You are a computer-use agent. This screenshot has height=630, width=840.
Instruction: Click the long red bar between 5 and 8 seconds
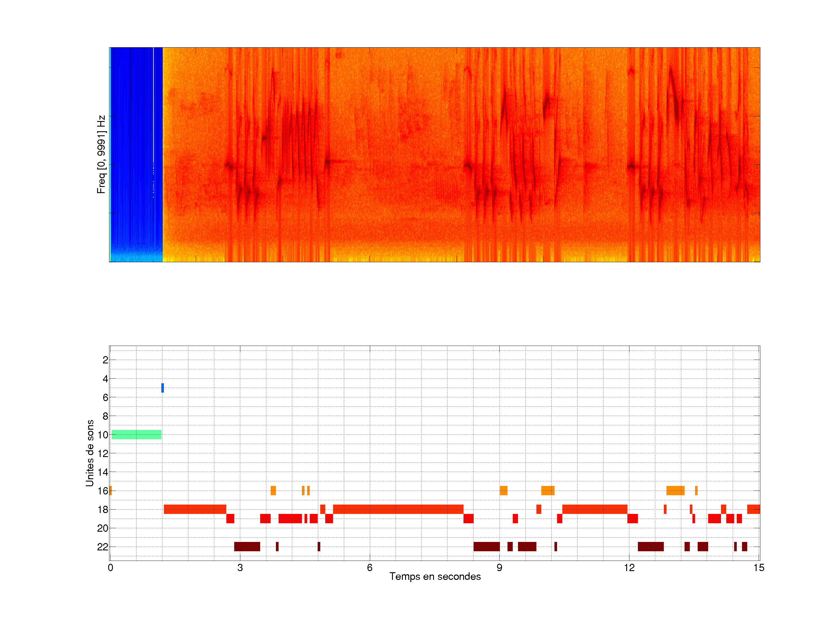(x=398, y=509)
